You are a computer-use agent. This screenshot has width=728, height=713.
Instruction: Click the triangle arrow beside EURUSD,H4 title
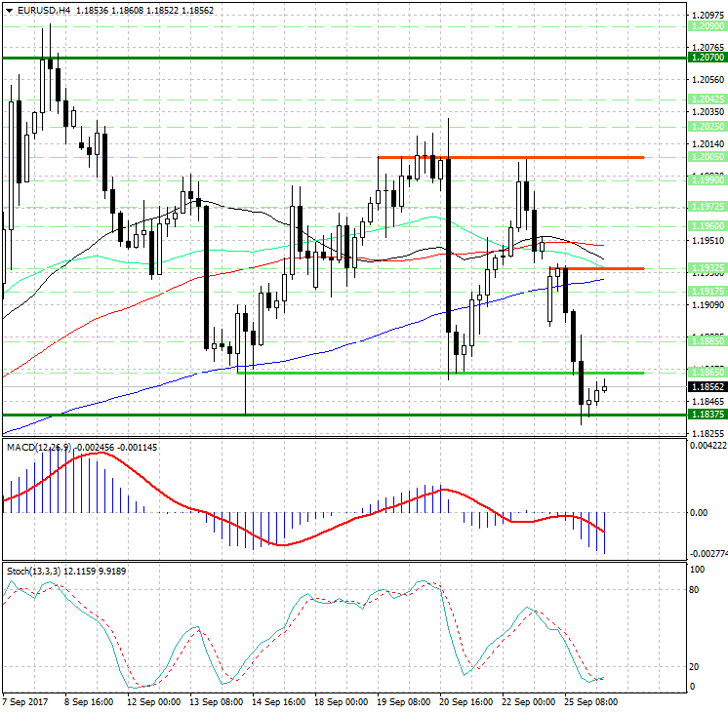pyautogui.click(x=9, y=10)
